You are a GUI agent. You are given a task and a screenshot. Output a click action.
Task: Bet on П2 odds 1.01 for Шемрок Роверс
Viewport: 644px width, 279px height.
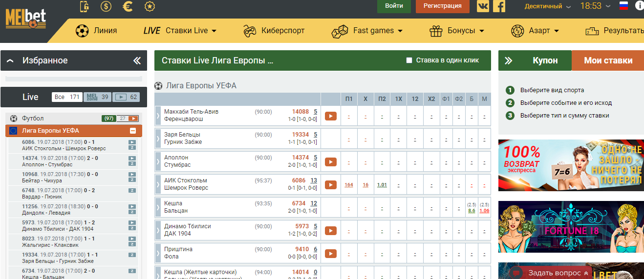pos(382,185)
